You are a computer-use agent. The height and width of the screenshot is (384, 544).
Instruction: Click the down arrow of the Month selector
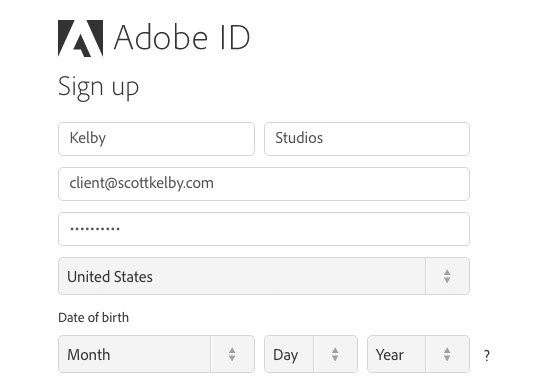coord(232,358)
